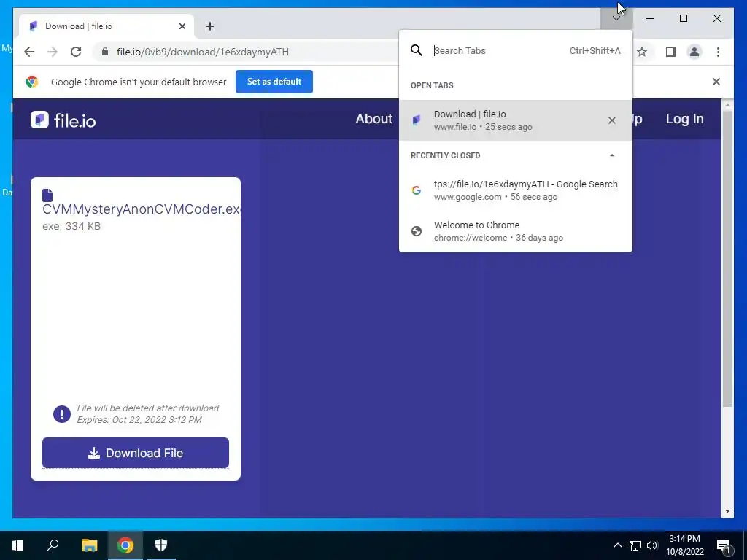Open the Chrome three-dot menu
The image size is (747, 560).
tap(718, 52)
